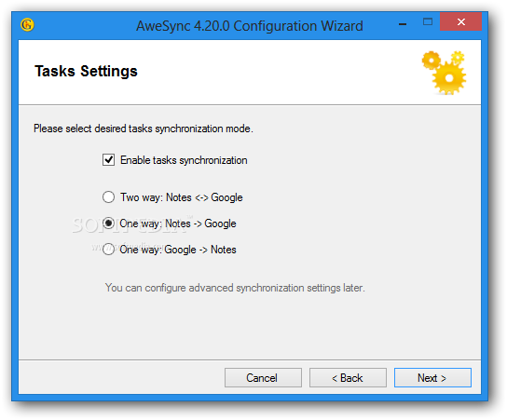507x420 pixels.
Task: Untick the Enable tasks synchronization checkbox
Action: click(x=108, y=160)
